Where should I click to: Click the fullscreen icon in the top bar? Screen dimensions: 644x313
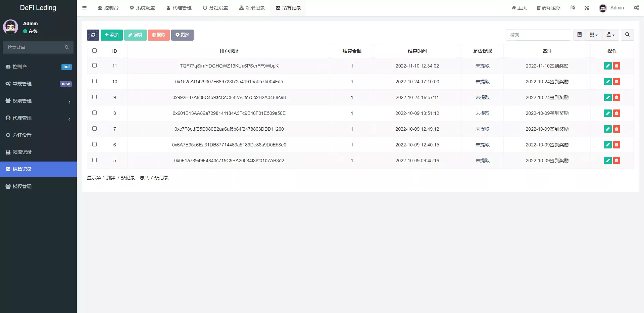[587, 7]
